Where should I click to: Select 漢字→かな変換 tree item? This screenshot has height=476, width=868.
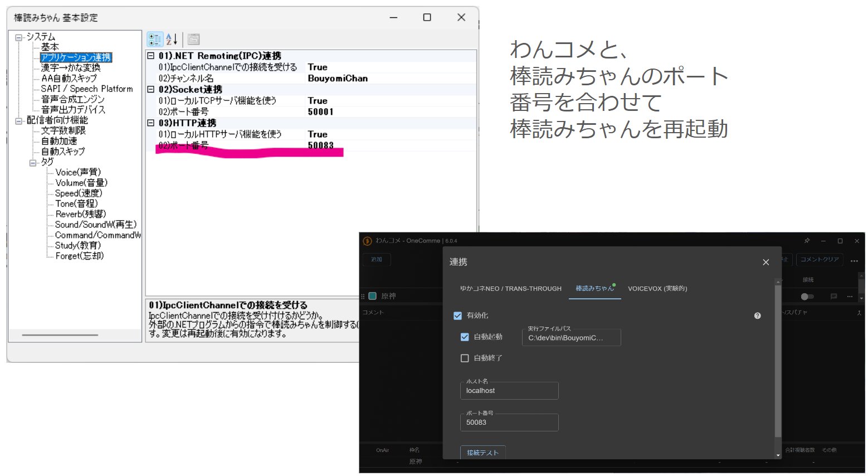[x=71, y=68]
